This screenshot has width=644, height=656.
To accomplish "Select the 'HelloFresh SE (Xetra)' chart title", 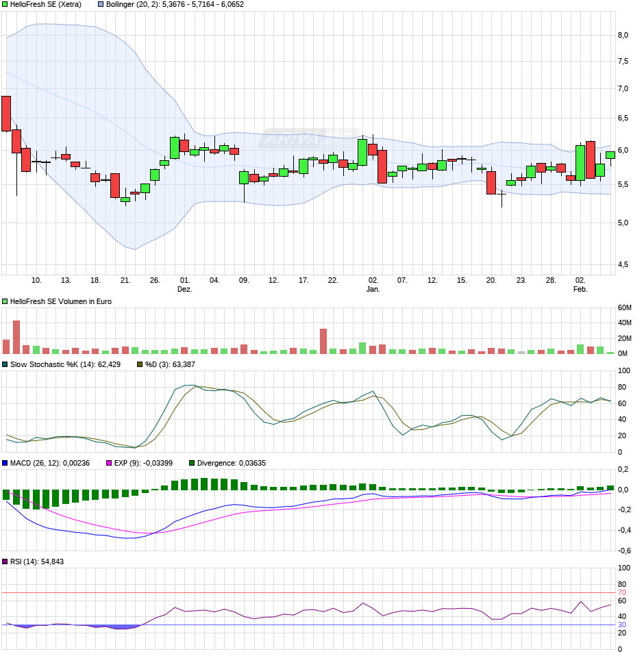I will (x=46, y=4).
